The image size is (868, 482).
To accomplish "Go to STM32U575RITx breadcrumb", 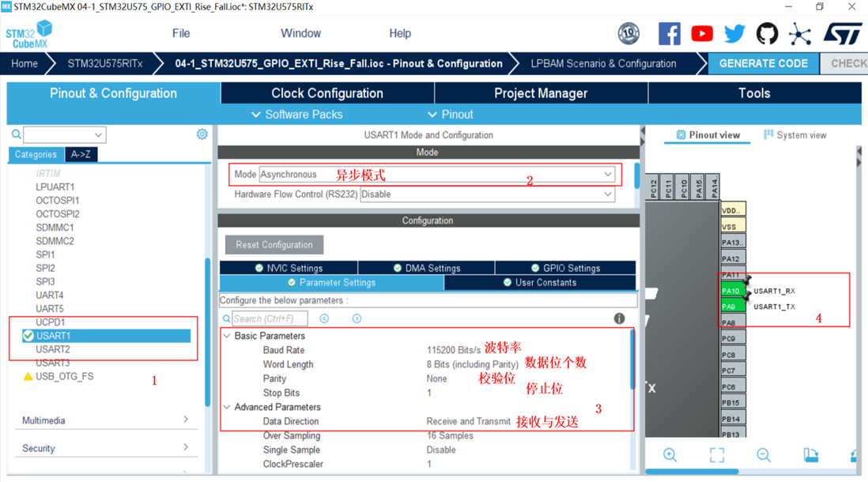I will tap(105, 64).
